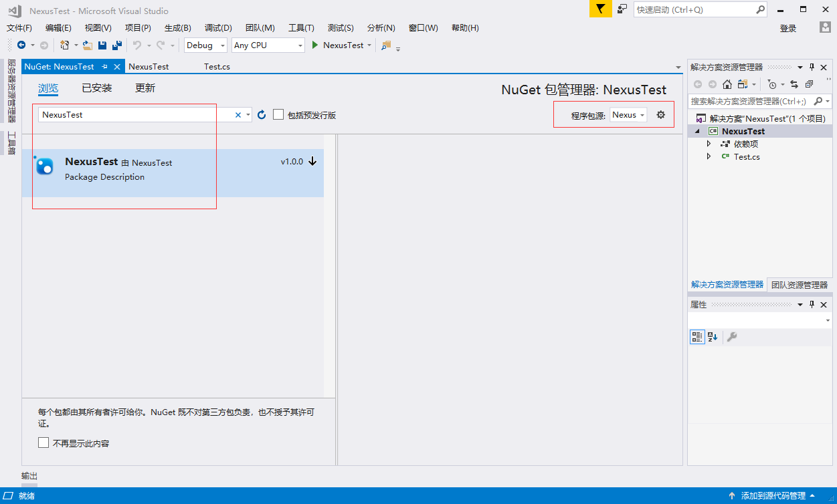Click the Quick Launch magnifier icon
837x504 pixels.
pyautogui.click(x=760, y=9)
